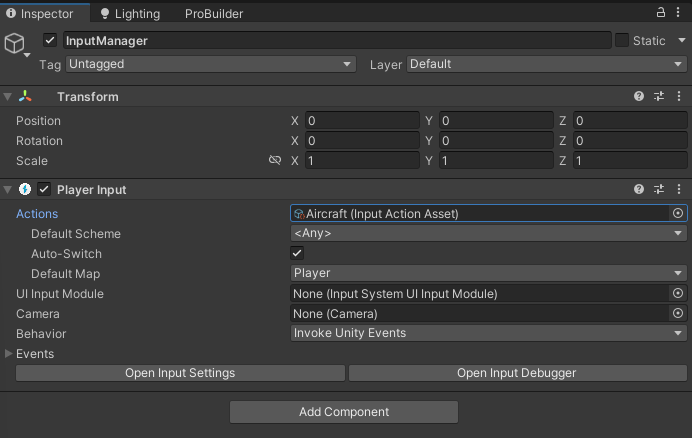
Task: Click the Actions property label
Action: [x=37, y=214]
